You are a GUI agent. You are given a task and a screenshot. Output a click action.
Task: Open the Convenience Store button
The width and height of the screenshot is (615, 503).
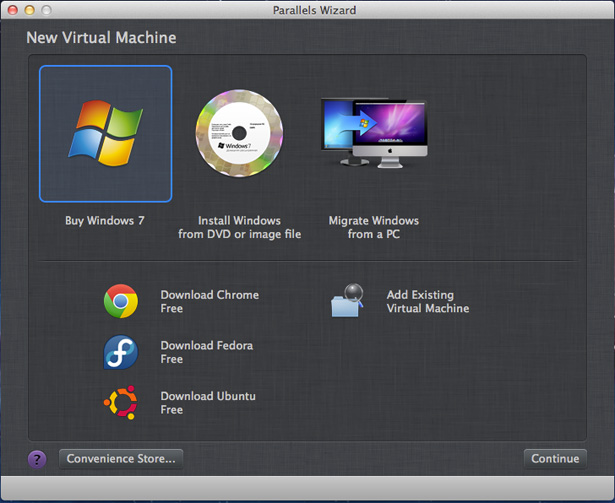121,459
